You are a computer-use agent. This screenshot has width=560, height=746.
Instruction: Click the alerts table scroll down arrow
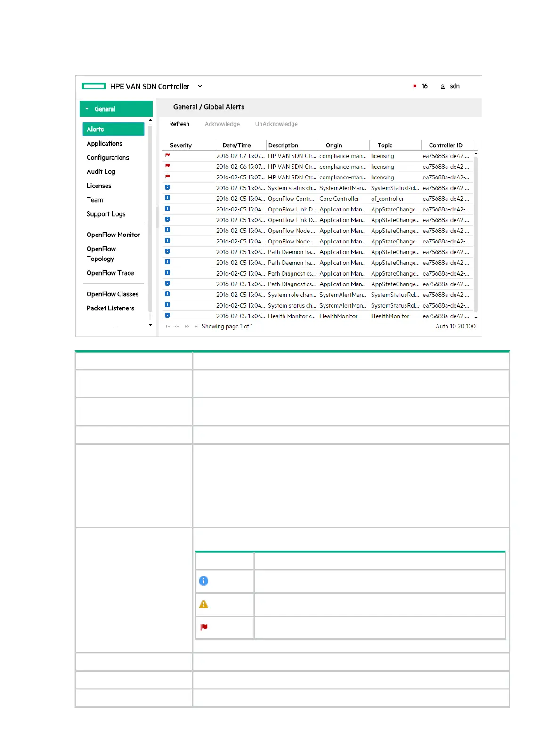[x=476, y=318]
